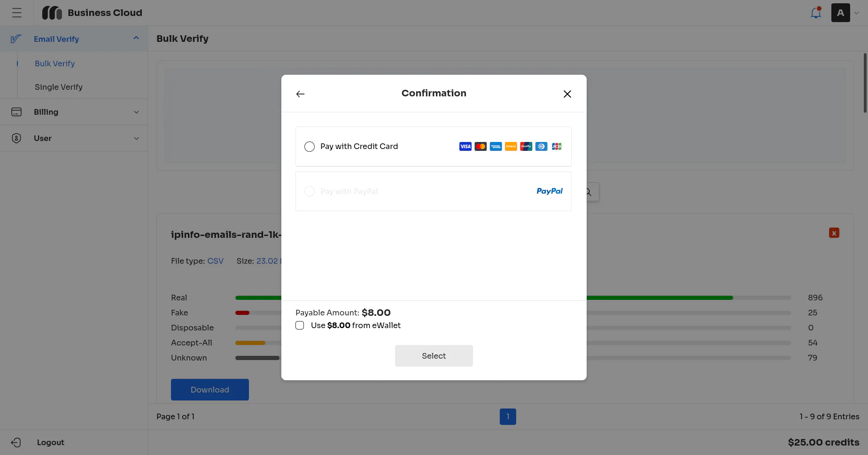Close the Confirmation dialog
Image resolution: width=868 pixels, height=455 pixels.
pos(567,94)
